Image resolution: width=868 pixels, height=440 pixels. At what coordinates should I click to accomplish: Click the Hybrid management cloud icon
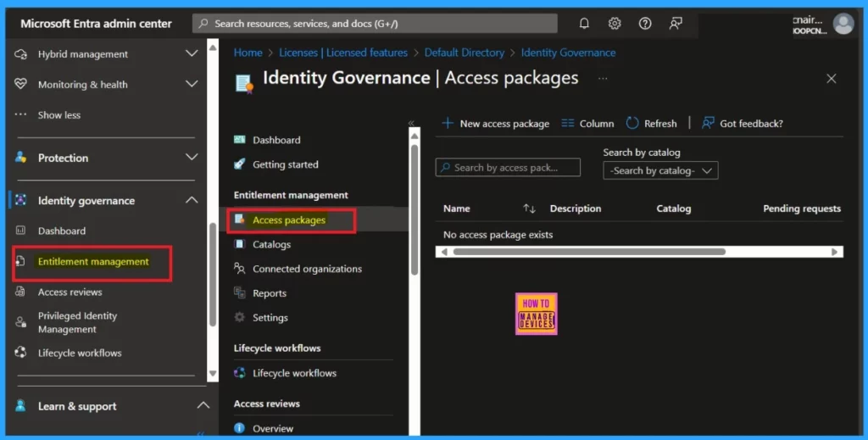pos(21,54)
